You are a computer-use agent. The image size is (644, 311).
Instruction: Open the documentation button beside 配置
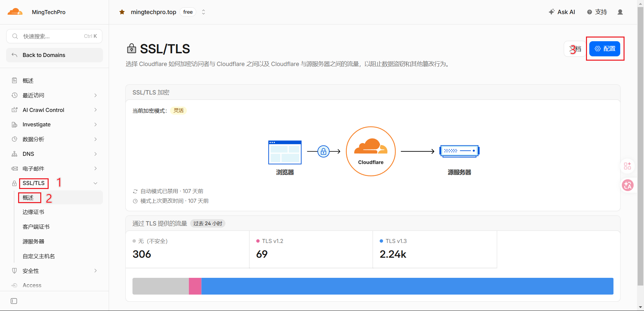(x=575, y=49)
